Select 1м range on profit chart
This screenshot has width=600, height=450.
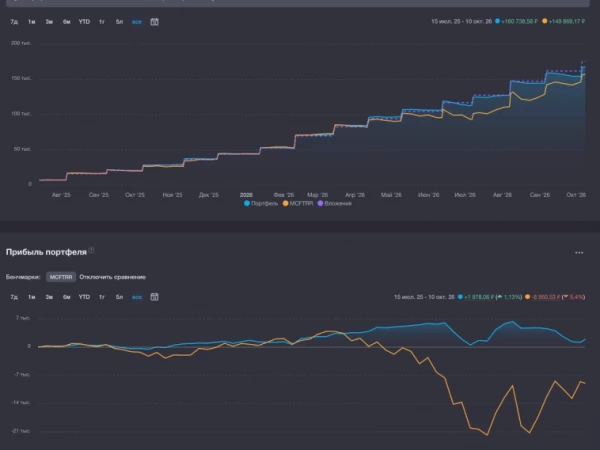pos(32,297)
